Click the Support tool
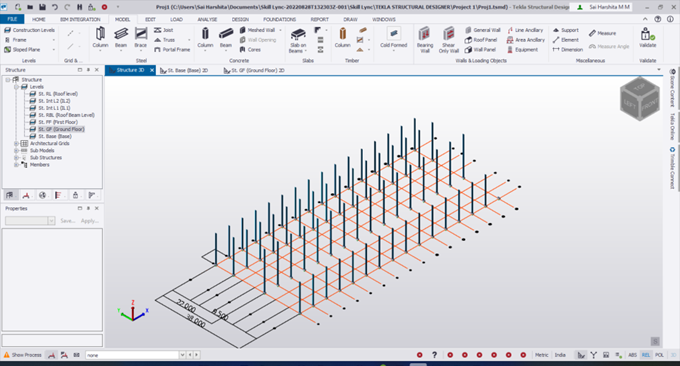This screenshot has width=680, height=366. click(566, 30)
